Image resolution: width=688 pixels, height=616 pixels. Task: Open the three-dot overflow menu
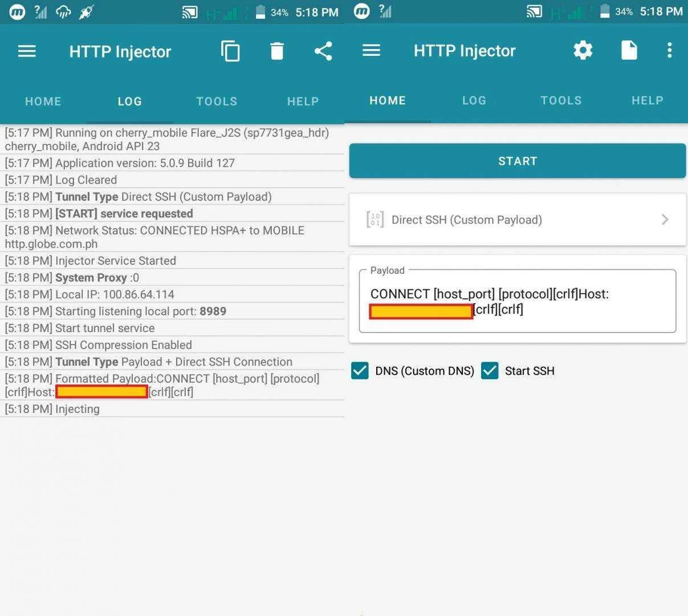(x=670, y=50)
